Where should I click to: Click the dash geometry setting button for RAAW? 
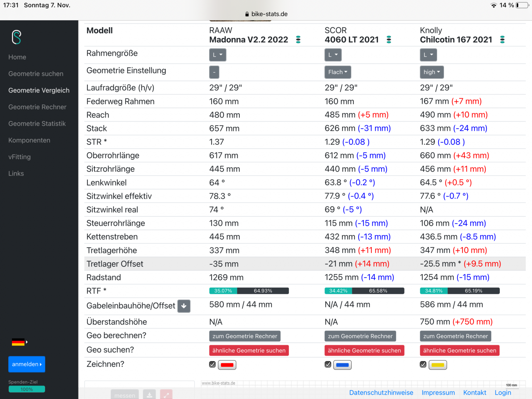pyautogui.click(x=214, y=72)
